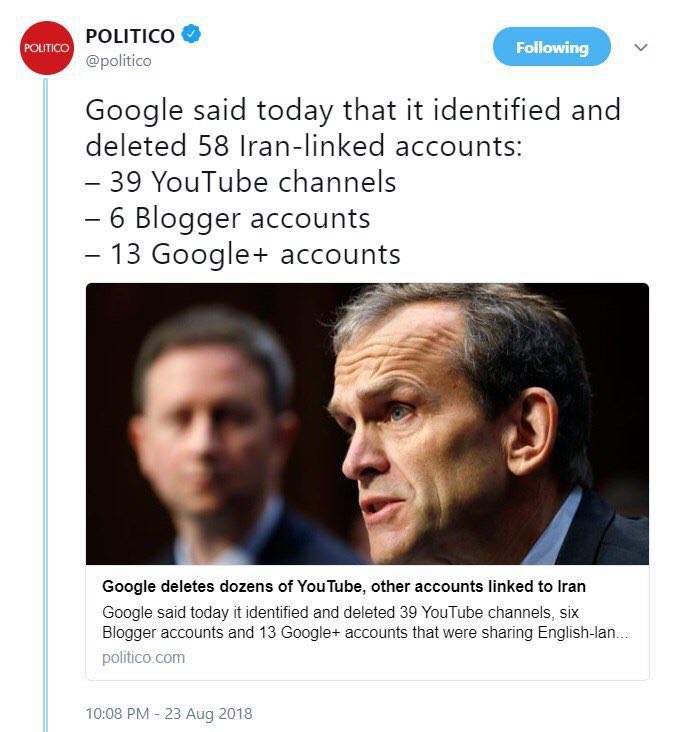Screen dimensions: 676x732
Task: Click the "23 Aug 2018" date text
Action: (x=215, y=714)
